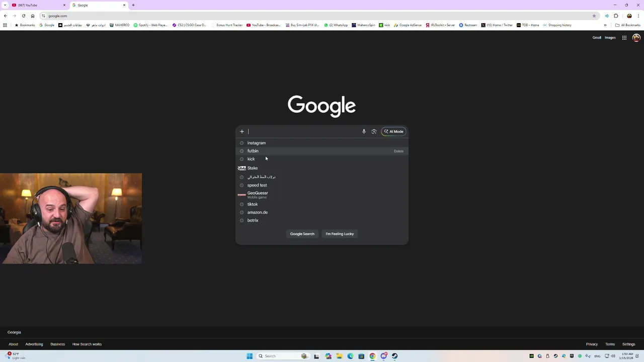
Task: Open the Business footer link
Action: pos(57,344)
